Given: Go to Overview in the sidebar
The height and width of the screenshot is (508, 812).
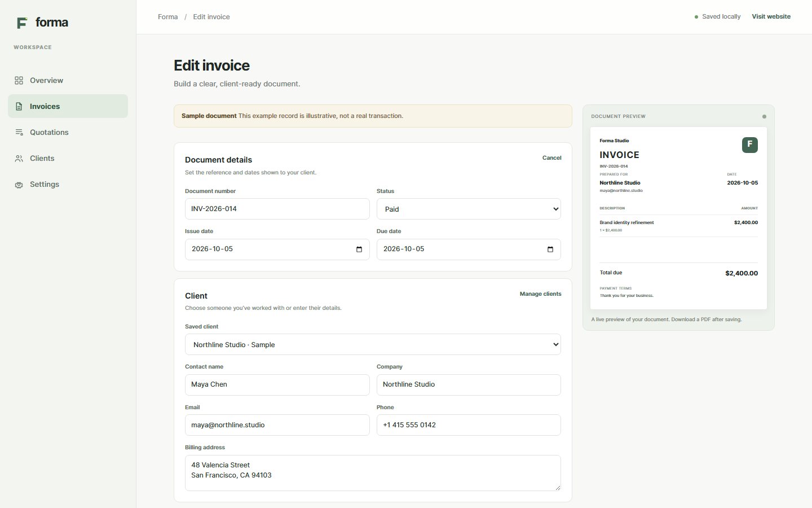Looking at the screenshot, I should (x=68, y=80).
